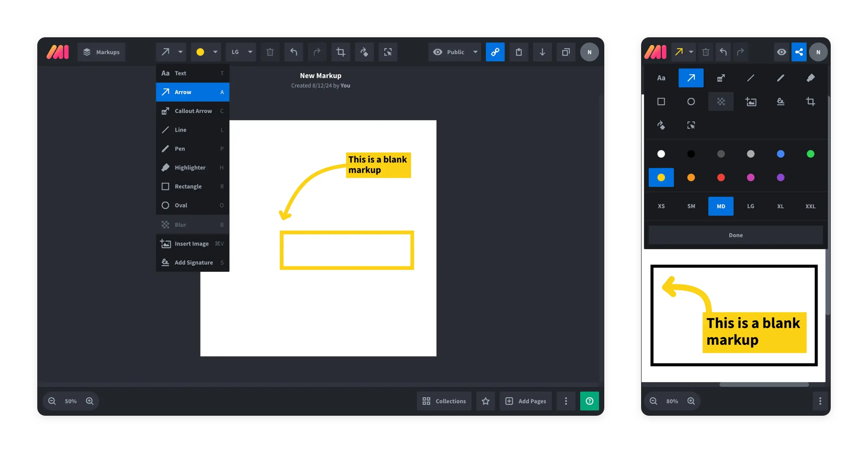Click the green help question icon
Viewport: 868px width, 453px height.
pyautogui.click(x=589, y=401)
